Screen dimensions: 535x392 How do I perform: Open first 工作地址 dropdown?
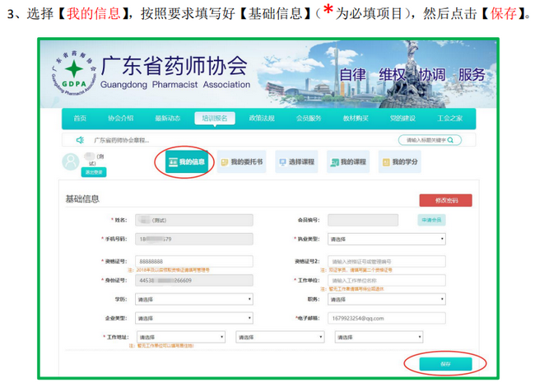coord(181,337)
